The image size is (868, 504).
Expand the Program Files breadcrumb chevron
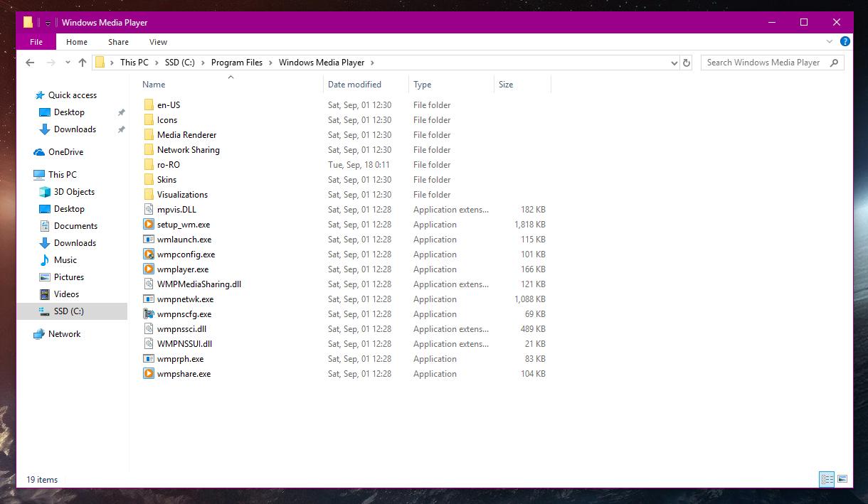point(271,63)
